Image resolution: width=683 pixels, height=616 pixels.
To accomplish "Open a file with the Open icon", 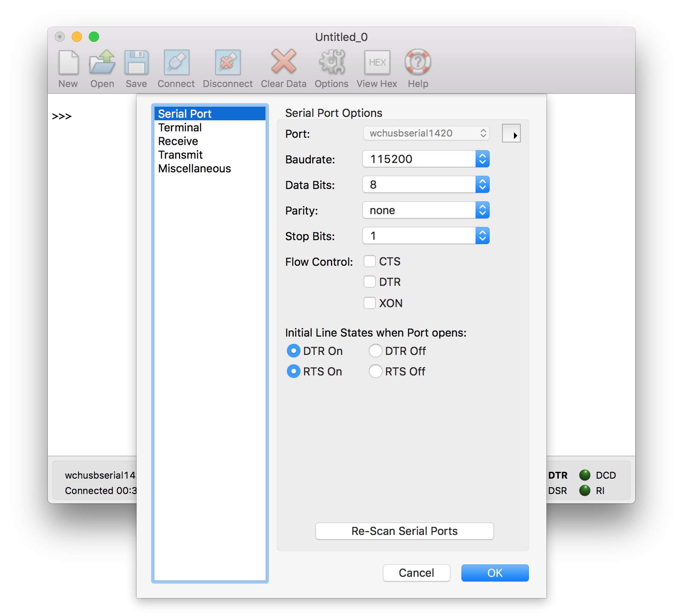I will [102, 62].
